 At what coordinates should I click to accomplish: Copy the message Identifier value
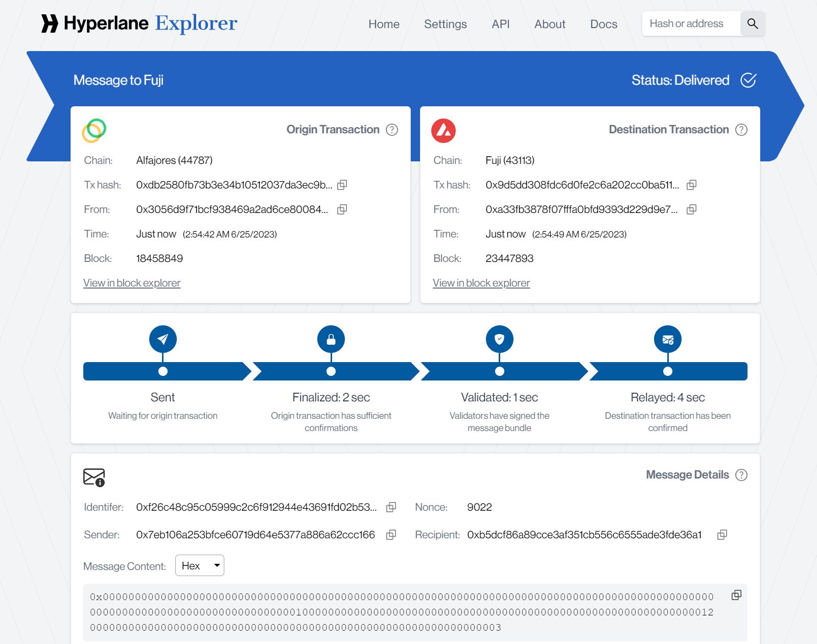pos(391,507)
